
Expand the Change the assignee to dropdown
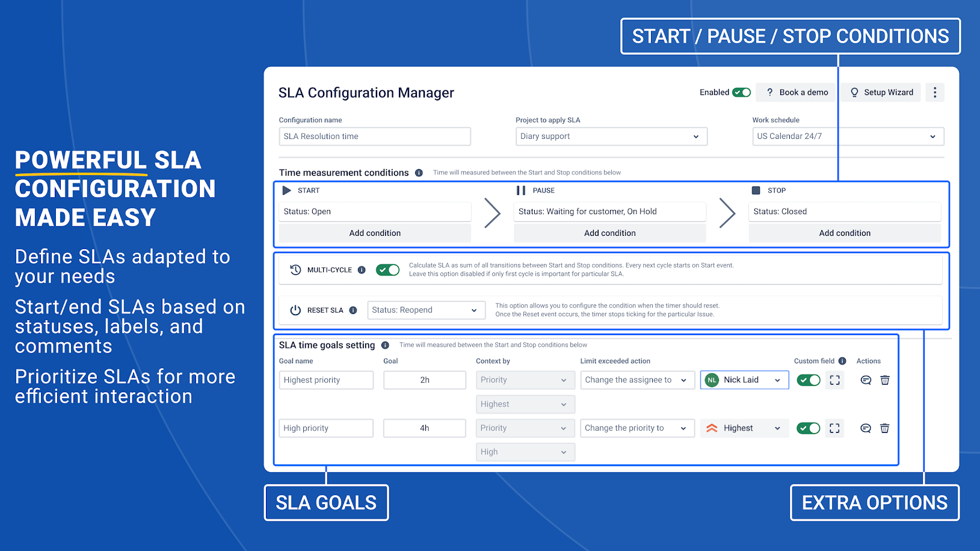coord(636,380)
